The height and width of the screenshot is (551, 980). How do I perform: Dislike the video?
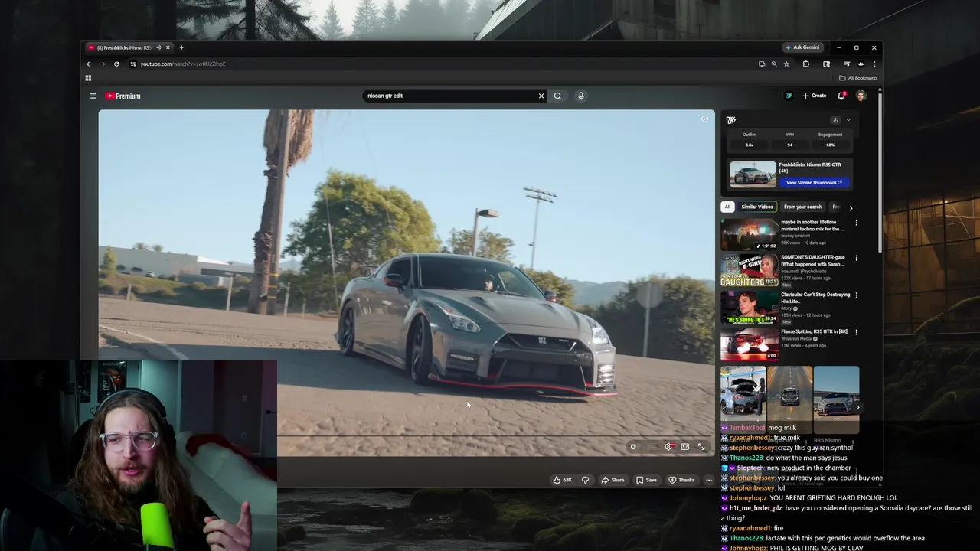click(x=585, y=480)
